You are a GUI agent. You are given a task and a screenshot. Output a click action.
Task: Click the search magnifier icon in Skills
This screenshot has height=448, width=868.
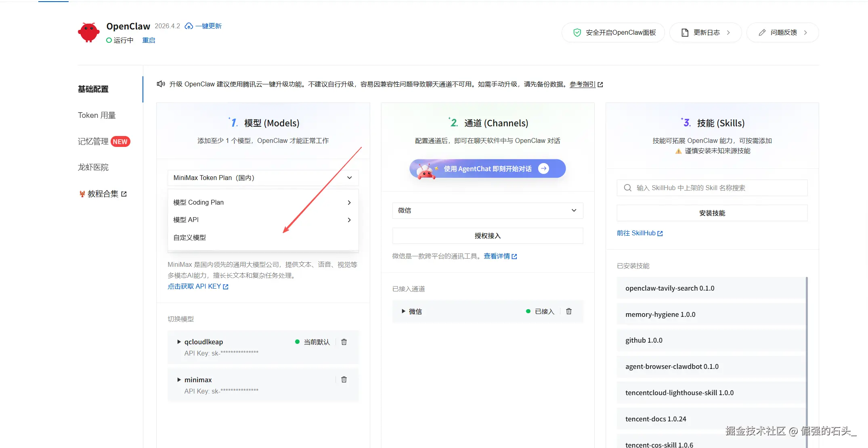[x=627, y=188]
